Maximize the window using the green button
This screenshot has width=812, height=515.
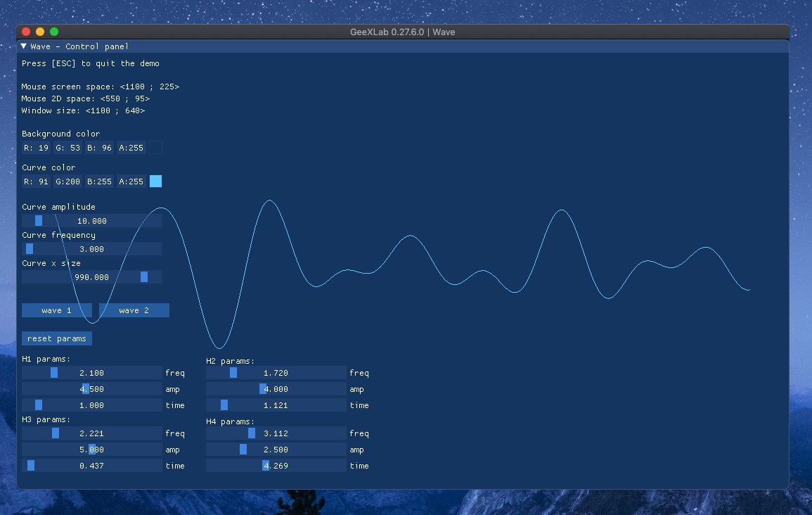[54, 32]
